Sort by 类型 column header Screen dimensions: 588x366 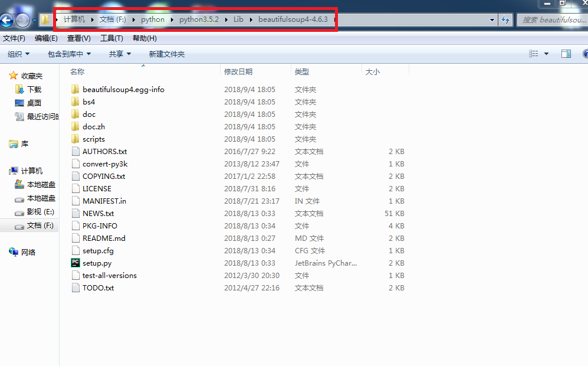tap(301, 71)
